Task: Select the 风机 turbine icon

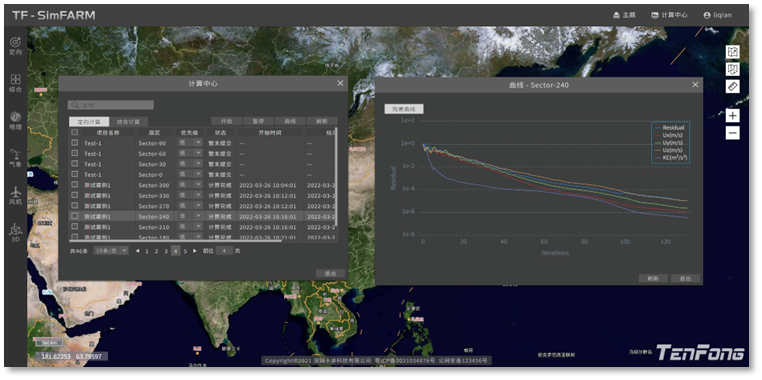Action: coord(16,195)
